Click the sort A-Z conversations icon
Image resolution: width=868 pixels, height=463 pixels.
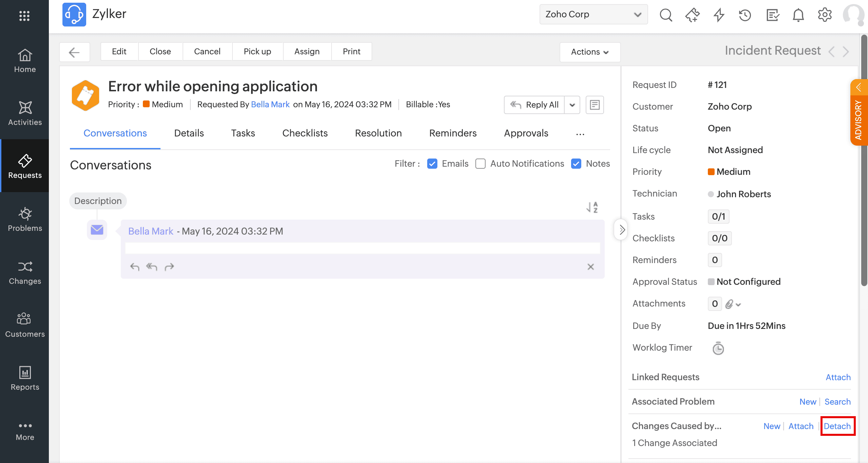pos(592,207)
